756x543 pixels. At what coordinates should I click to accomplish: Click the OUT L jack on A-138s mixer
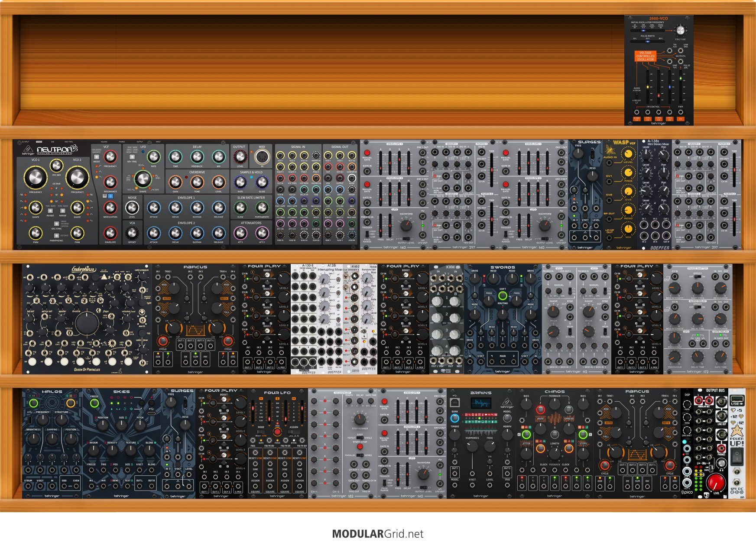tap(666, 225)
